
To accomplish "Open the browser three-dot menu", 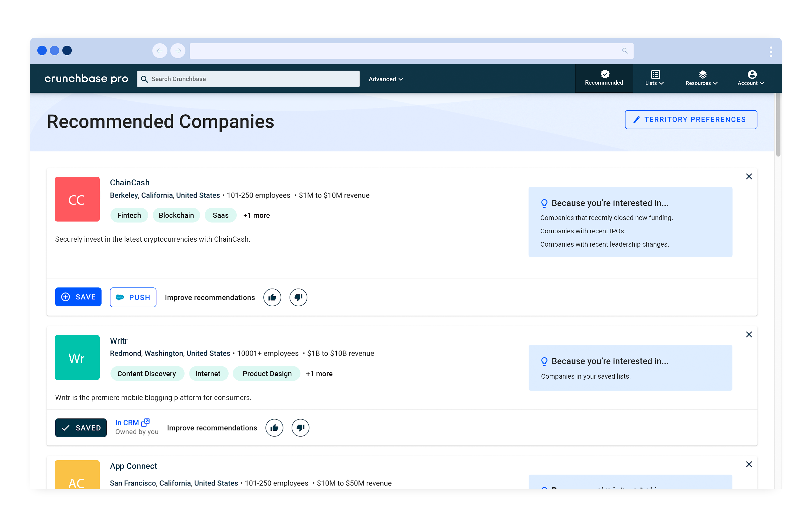I will (771, 52).
